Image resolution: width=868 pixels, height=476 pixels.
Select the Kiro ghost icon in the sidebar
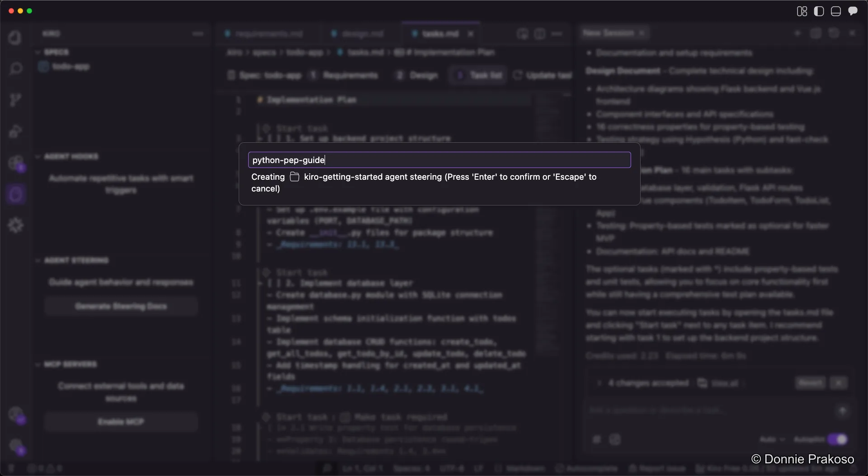(x=16, y=194)
